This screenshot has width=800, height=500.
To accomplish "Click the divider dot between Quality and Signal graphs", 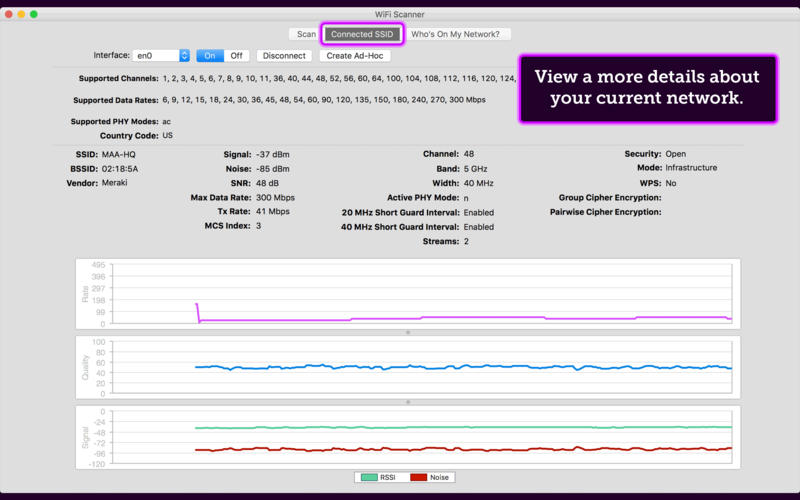I will tap(408, 402).
